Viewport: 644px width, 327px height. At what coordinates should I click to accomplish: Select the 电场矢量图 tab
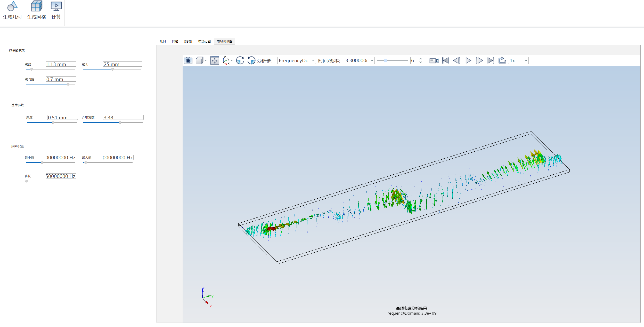point(224,41)
